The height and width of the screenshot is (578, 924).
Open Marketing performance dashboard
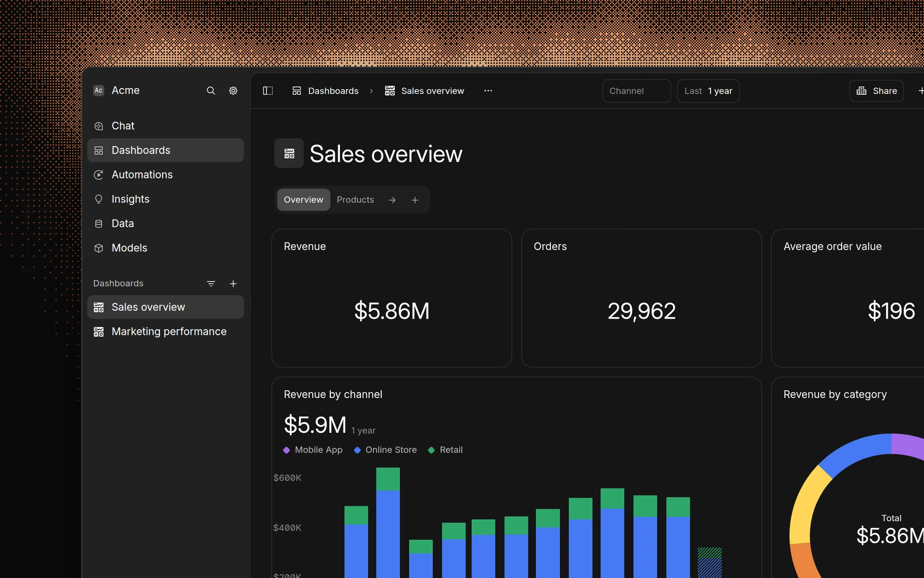tap(165, 332)
